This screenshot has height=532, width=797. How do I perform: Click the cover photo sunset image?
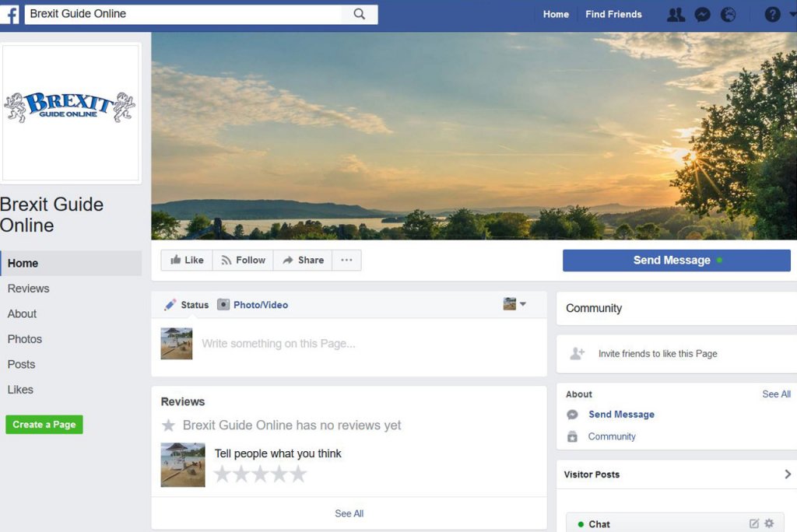[474, 135]
